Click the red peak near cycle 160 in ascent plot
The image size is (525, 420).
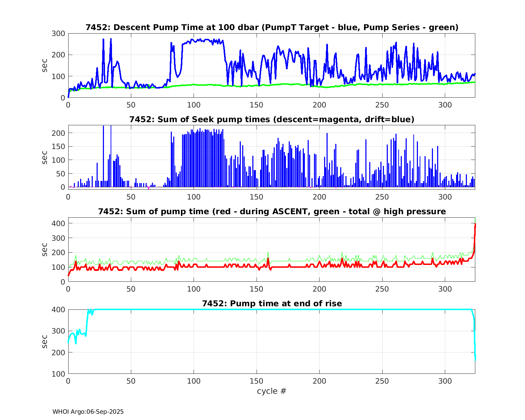coord(268,259)
